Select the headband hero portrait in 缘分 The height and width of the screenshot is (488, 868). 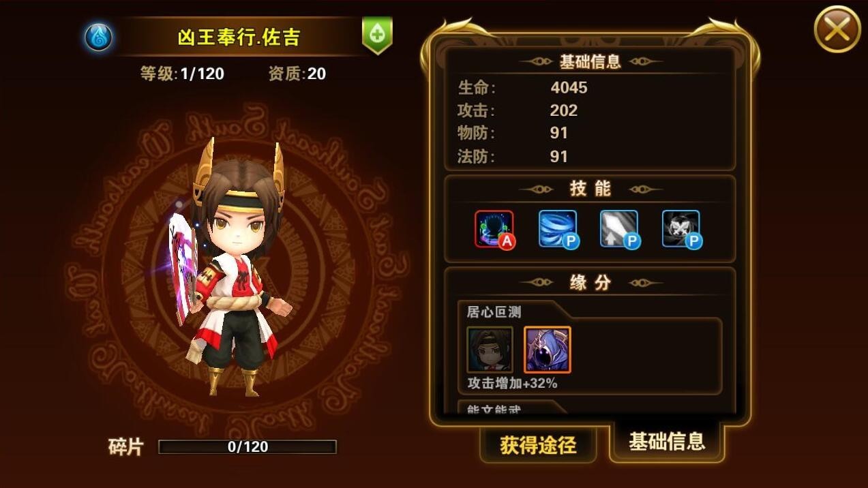click(490, 350)
